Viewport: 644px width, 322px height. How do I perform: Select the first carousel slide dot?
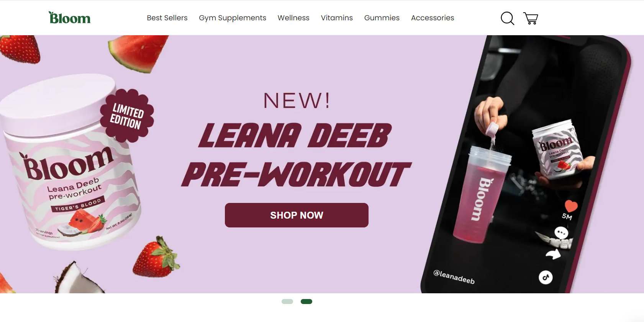[287, 302]
